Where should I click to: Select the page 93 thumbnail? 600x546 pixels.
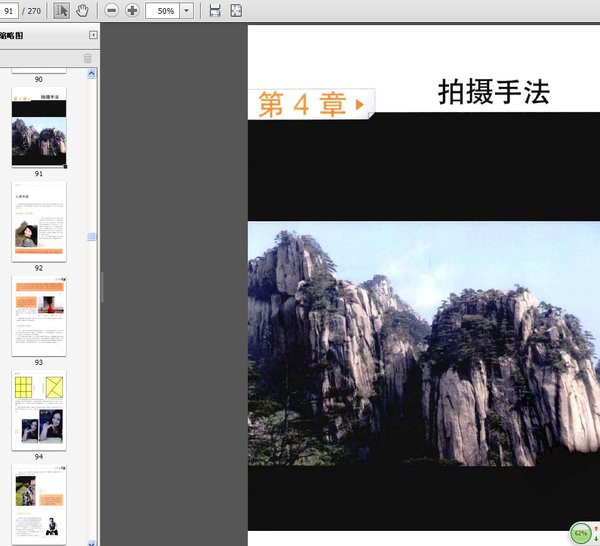tap(39, 316)
